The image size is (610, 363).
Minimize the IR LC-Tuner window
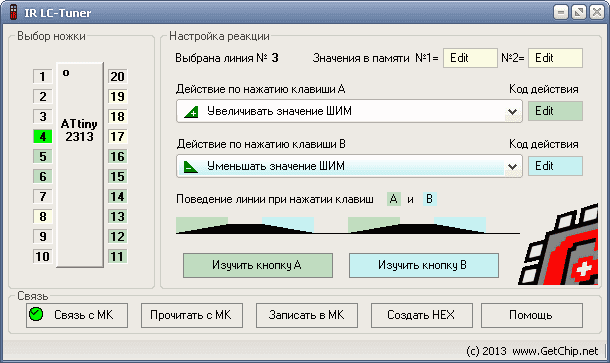561,12
